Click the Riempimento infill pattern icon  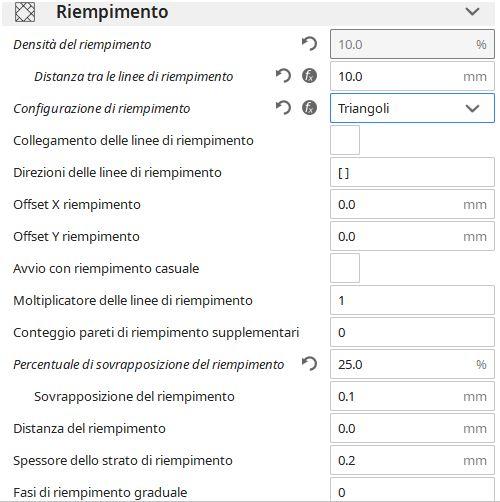click(x=25, y=12)
